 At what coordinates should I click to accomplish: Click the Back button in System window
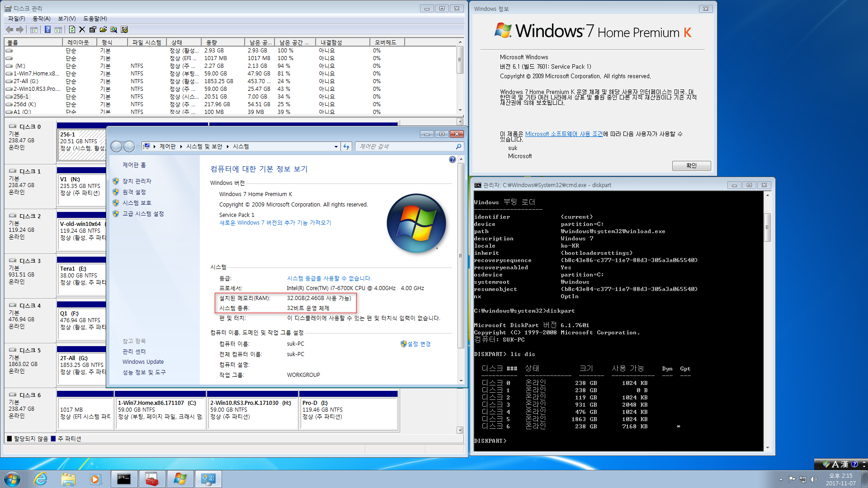pyautogui.click(x=117, y=146)
